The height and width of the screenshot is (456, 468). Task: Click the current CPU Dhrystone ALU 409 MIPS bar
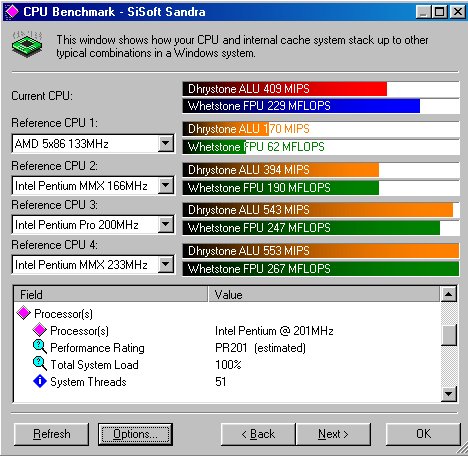(x=321, y=89)
